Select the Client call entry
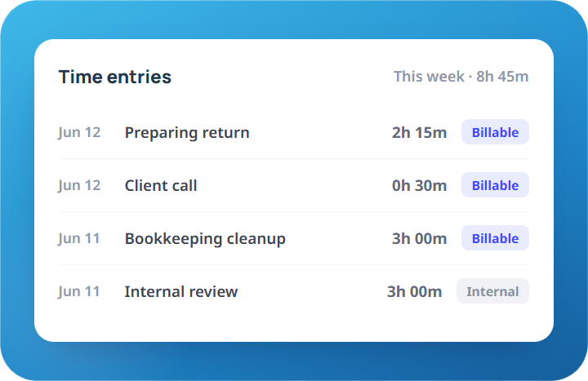Image resolution: width=588 pixels, height=381 pixels. tap(294, 185)
